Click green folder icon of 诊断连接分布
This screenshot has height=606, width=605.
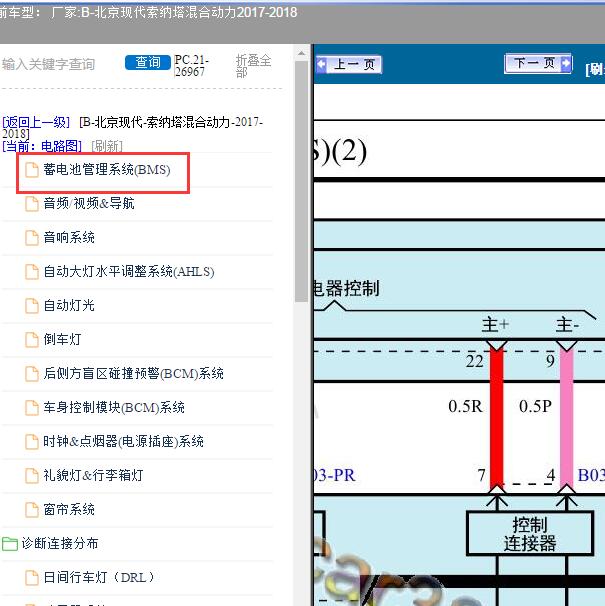(x=10, y=544)
